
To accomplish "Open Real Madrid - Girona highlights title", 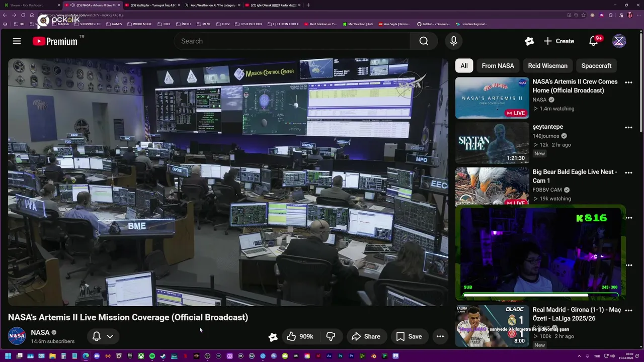I will pos(577,314).
